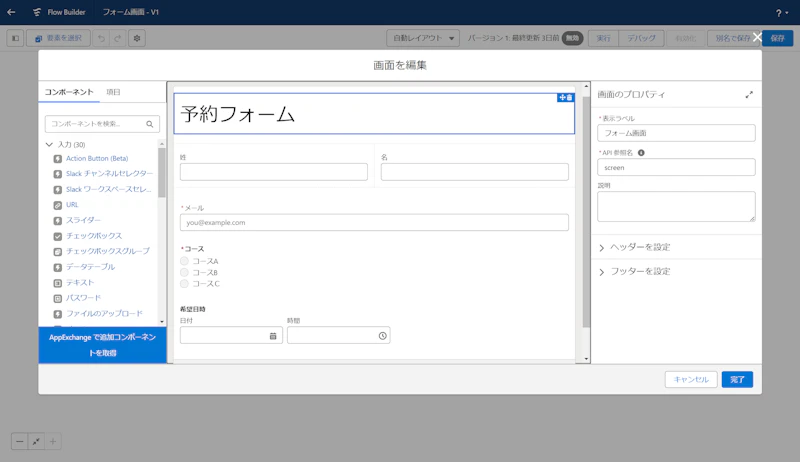The image size is (800, 462).
Task: Go back with the top-left arrow
Action: 11,12
